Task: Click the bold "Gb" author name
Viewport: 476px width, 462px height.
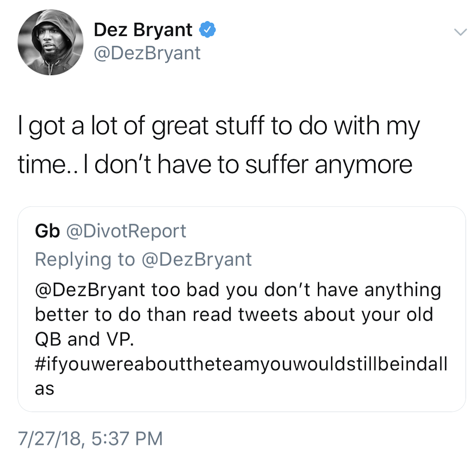Action: click(x=46, y=231)
